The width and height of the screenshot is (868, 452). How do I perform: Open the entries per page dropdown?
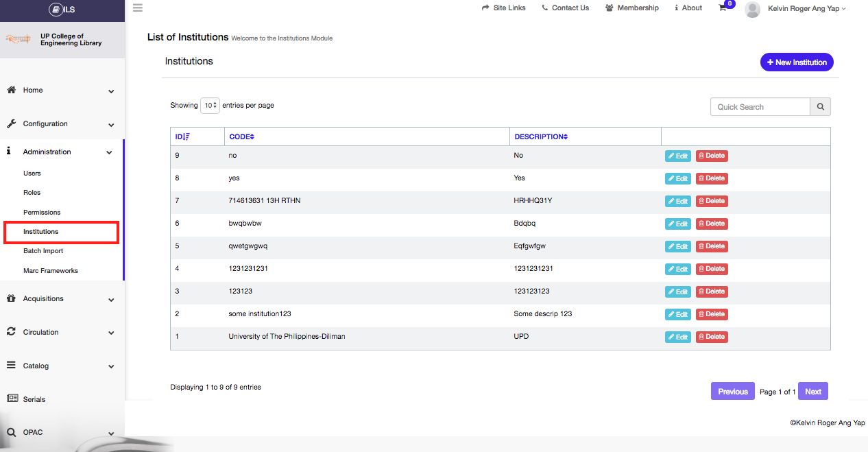pyautogui.click(x=210, y=106)
